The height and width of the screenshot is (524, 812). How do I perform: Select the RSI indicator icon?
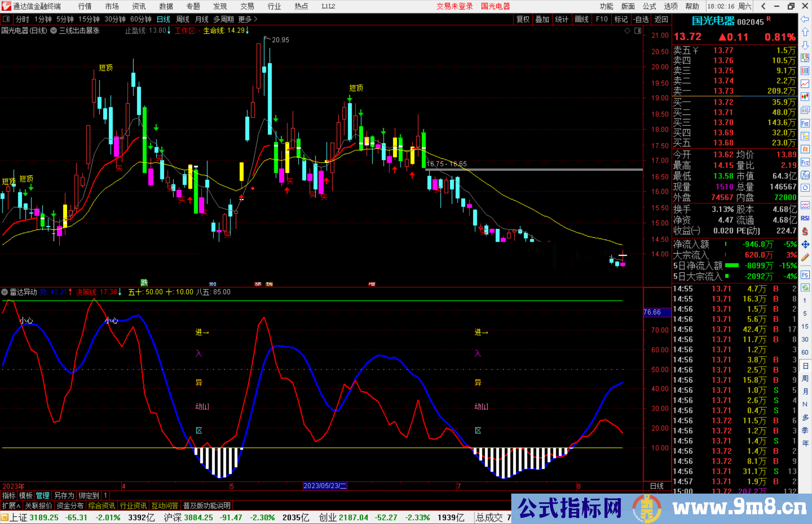click(x=805, y=218)
